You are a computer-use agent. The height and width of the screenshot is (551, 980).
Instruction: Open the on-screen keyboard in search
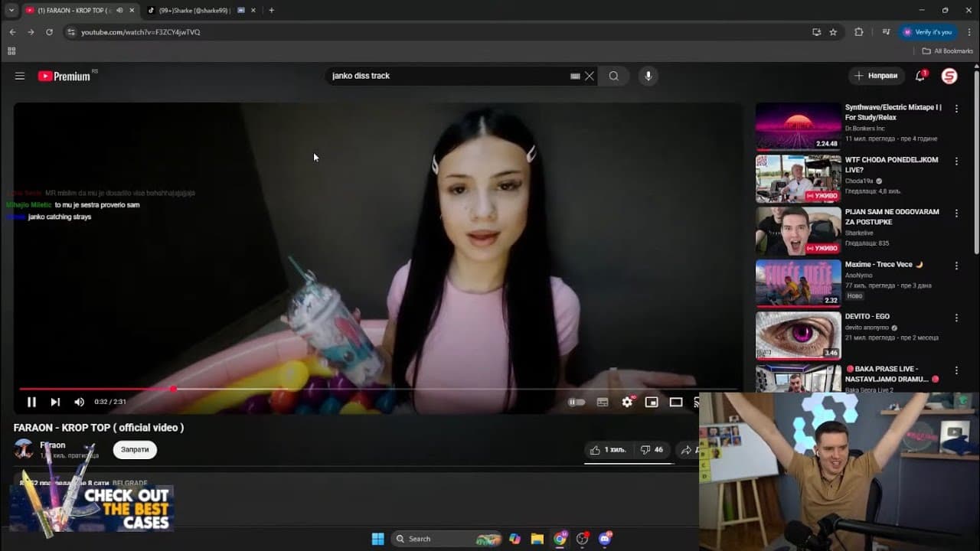click(575, 77)
